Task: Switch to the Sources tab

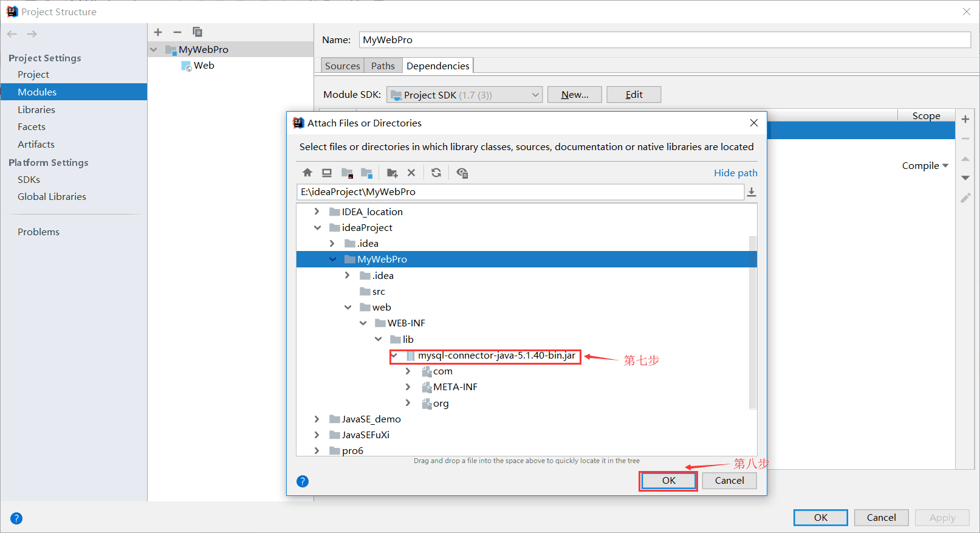Action: click(342, 66)
